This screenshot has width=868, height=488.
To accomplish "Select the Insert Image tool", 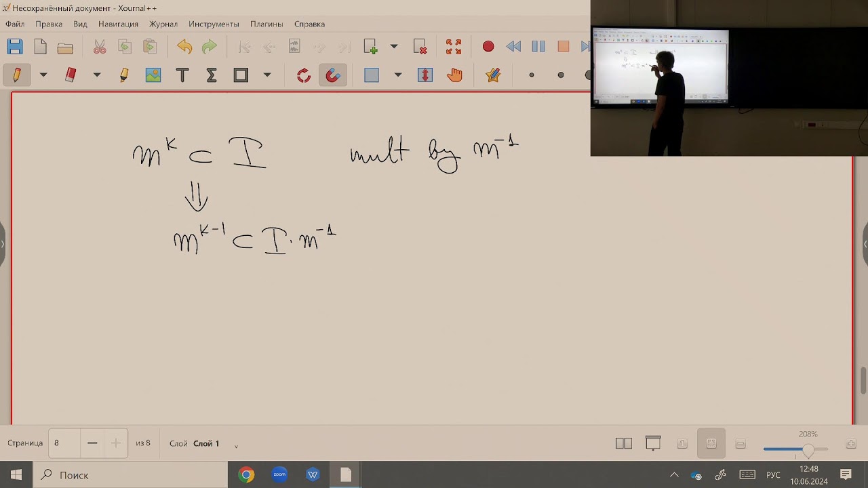I will (153, 75).
